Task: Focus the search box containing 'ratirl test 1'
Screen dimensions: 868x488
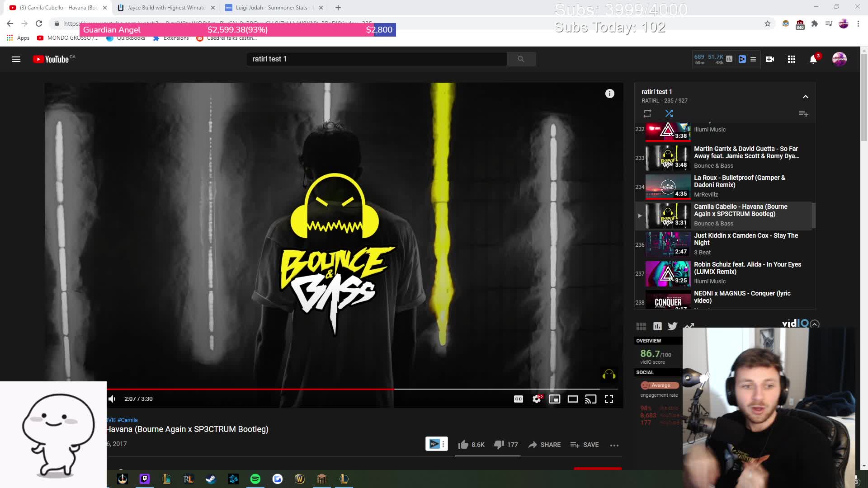Action: tap(377, 59)
